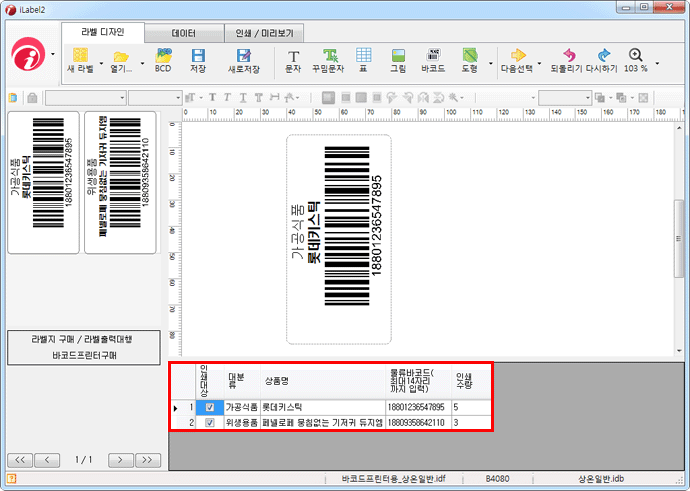Open the font name combo box
Viewport: 690px width, 491px height.
86,98
